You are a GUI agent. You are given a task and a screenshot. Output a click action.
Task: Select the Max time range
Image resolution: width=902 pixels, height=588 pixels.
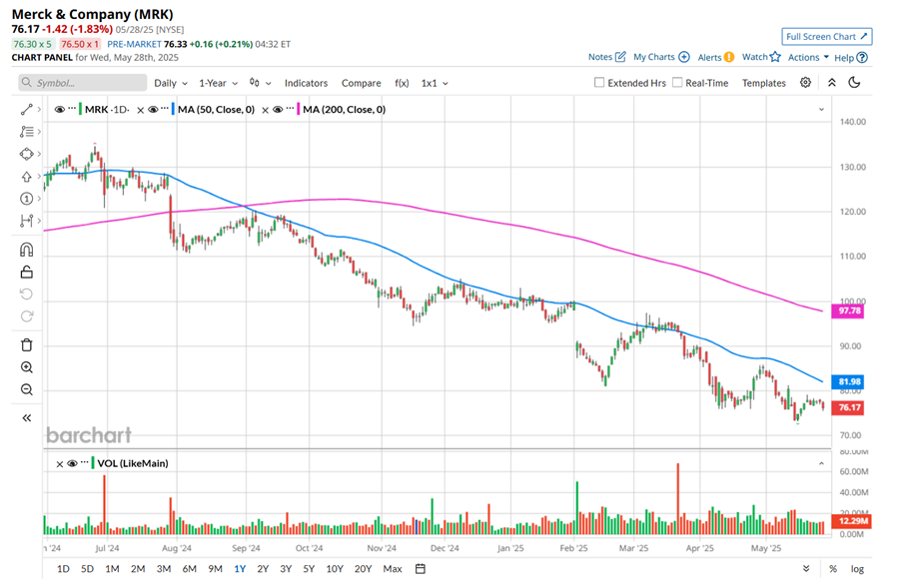[x=393, y=568]
